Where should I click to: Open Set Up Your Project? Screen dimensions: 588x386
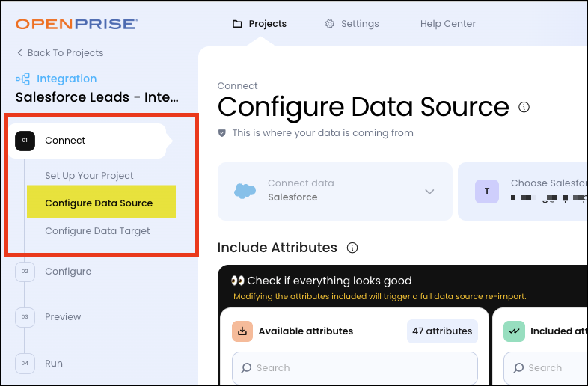tap(89, 176)
